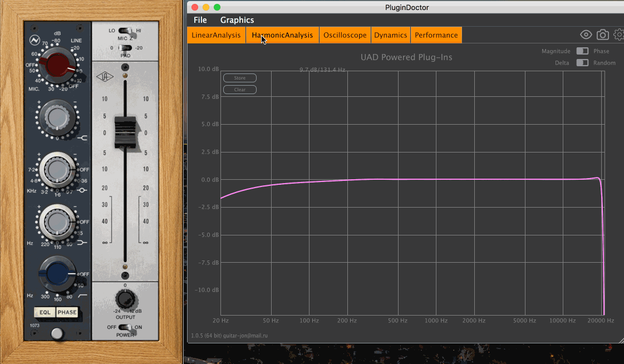Click the Universal Audio diamond logo
This screenshot has width=624, height=364.
[x=105, y=76]
